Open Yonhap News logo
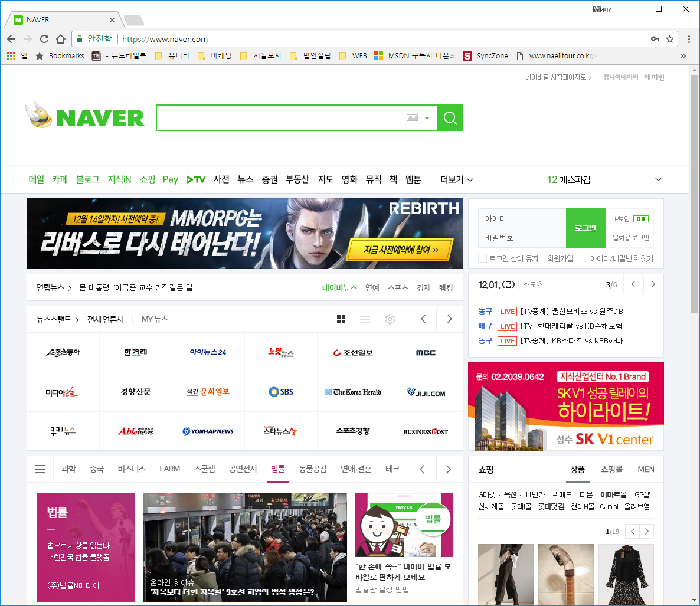The height and width of the screenshot is (606, 700). click(x=208, y=431)
